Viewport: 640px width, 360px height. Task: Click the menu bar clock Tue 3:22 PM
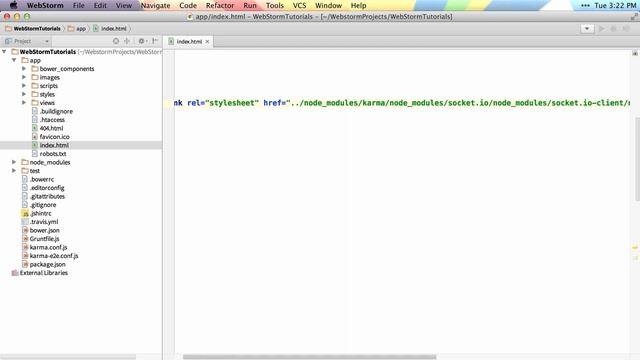[x=615, y=5]
